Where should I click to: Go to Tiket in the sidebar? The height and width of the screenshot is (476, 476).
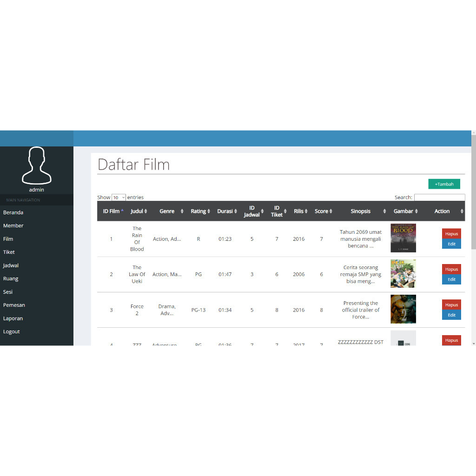click(x=9, y=252)
